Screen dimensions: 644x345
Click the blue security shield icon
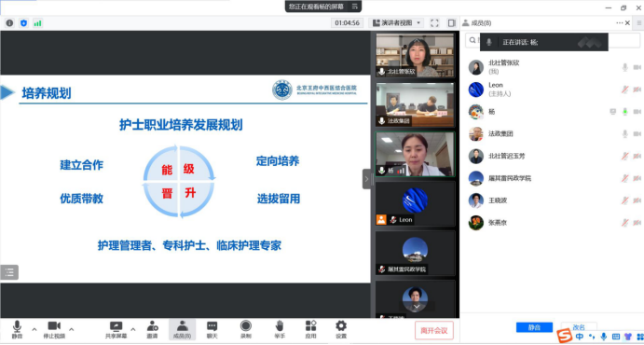[23, 23]
